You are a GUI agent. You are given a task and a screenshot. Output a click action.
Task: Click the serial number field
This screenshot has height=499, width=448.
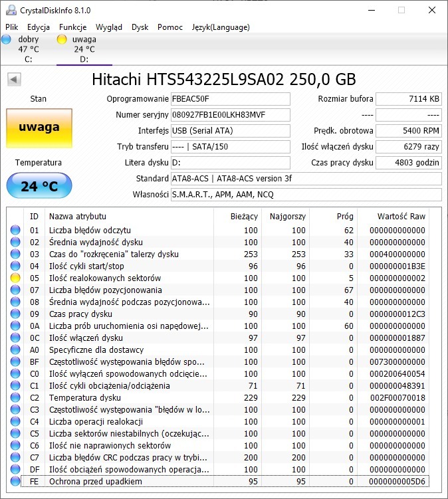(231, 115)
